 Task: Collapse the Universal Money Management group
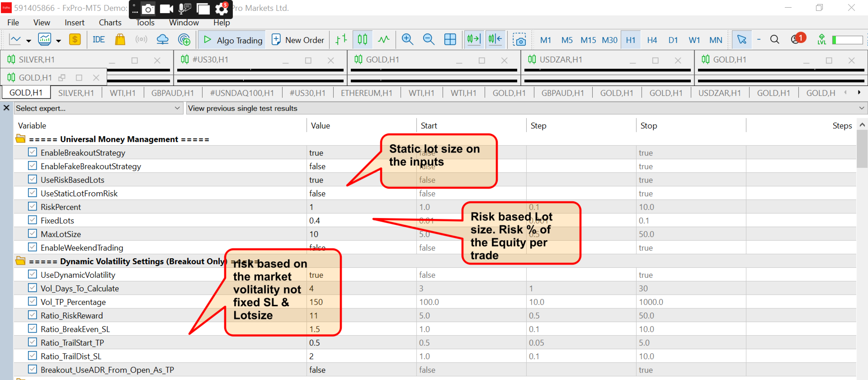[20, 139]
